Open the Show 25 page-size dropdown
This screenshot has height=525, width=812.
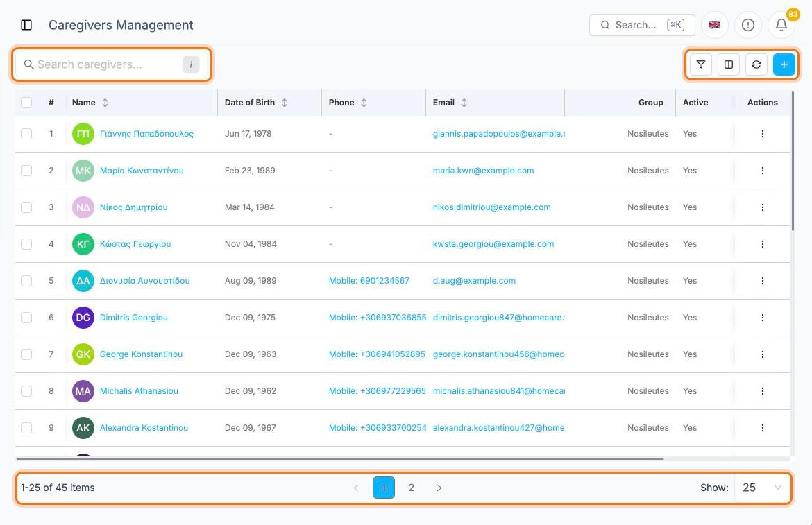(762, 488)
